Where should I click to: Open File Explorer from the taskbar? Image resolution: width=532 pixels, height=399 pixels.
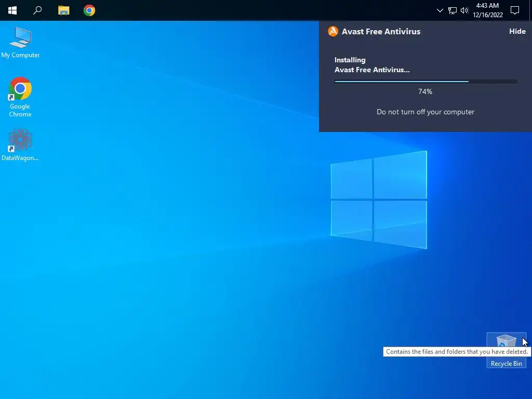[63, 10]
